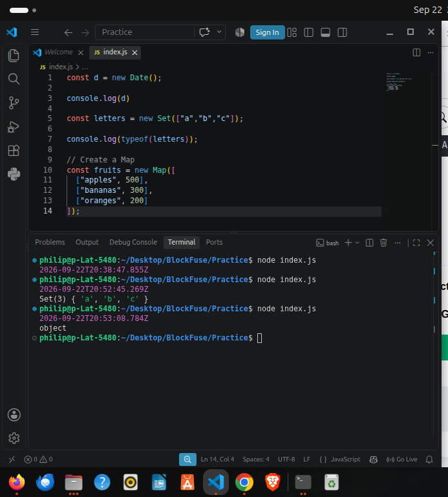Start Go Live server
Image resolution: width=448 pixels, height=497 pixels.
point(401,459)
